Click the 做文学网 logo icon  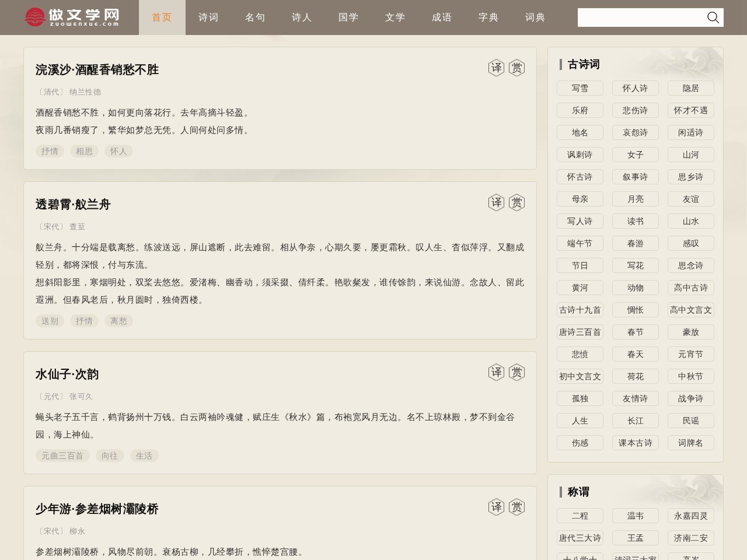click(x=35, y=17)
